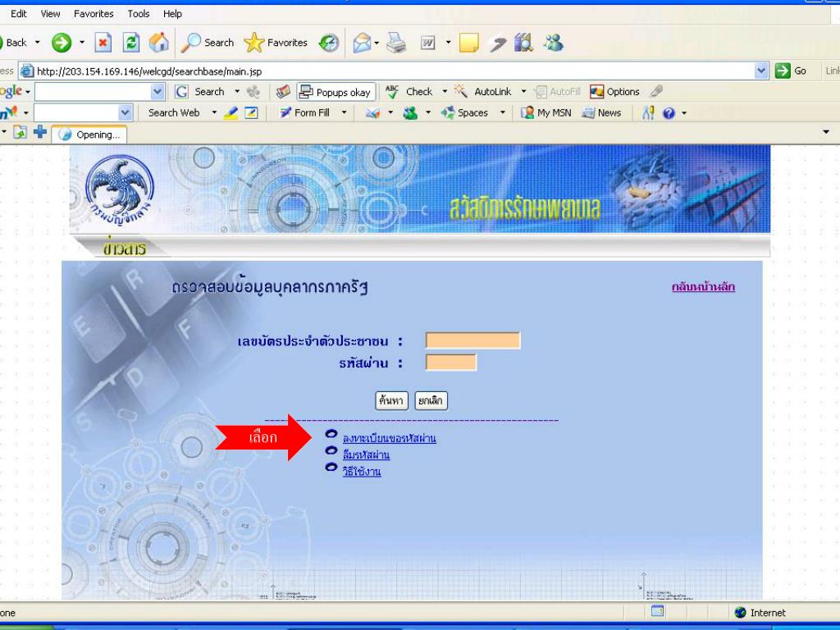Click the AutoLink button
The height and width of the screenshot is (630, 840).
482,92
